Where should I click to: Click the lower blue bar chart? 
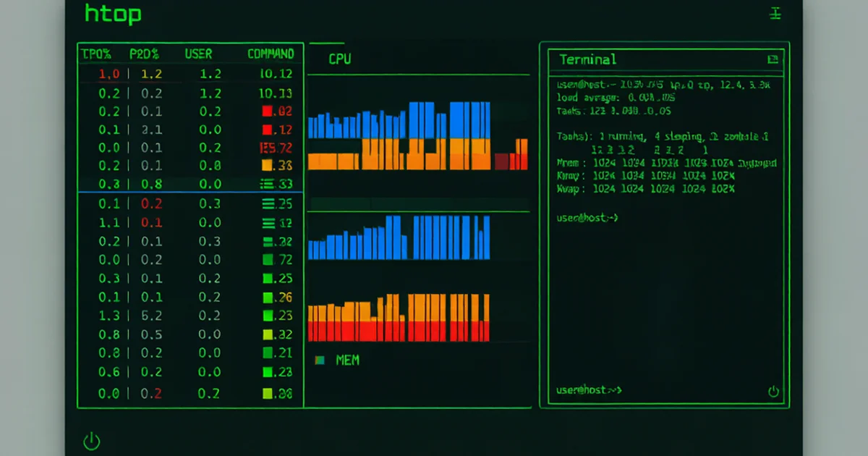tap(399, 238)
